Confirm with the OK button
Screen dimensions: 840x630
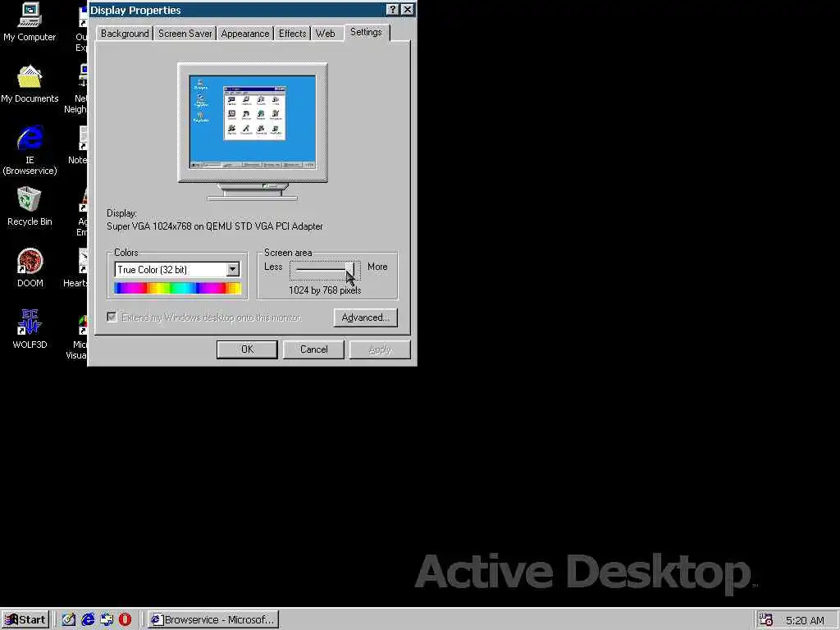tap(247, 349)
